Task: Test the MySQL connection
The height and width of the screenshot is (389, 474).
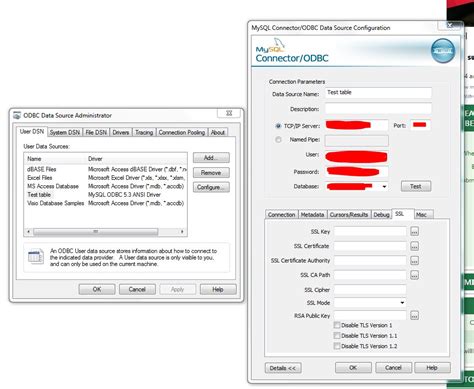Action: [416, 186]
